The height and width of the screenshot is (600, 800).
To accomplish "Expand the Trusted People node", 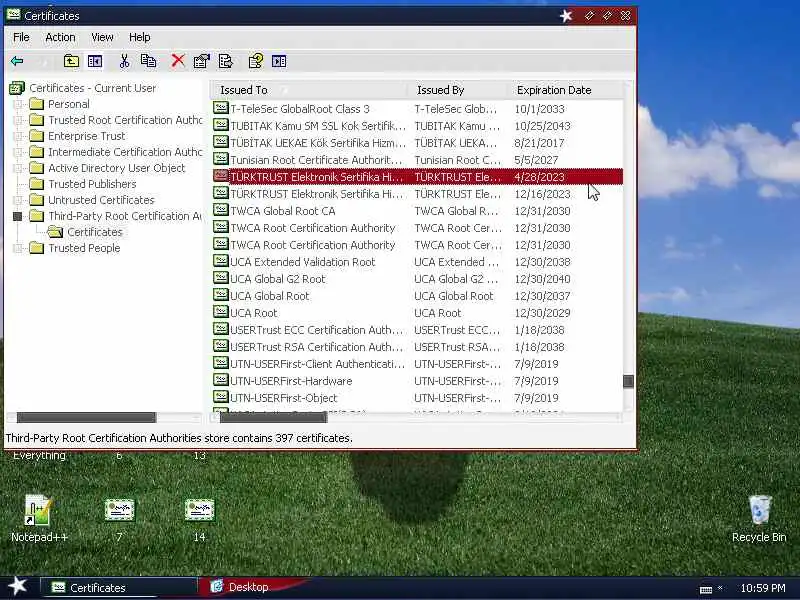I will pyautogui.click(x=18, y=248).
